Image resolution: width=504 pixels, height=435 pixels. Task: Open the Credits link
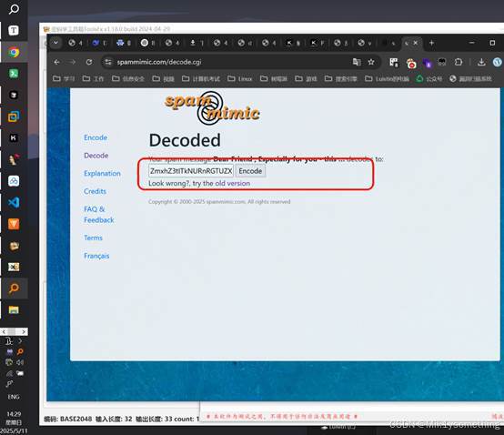[95, 191]
